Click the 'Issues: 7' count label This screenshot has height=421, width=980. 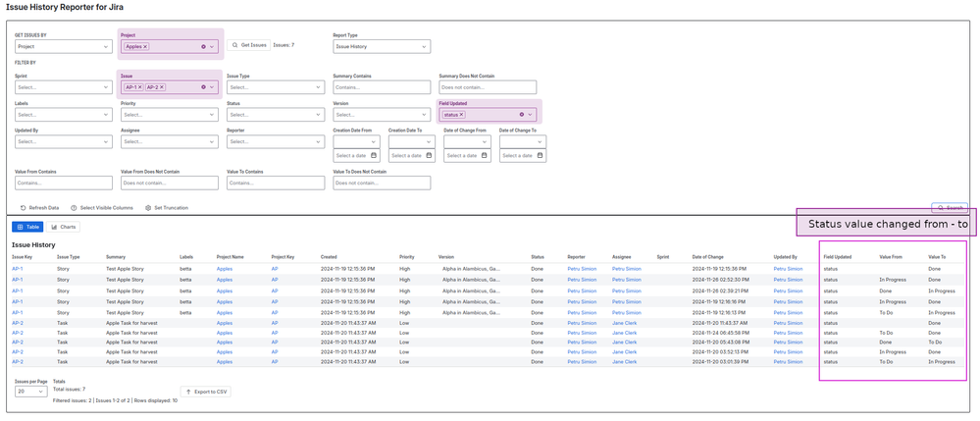click(284, 45)
